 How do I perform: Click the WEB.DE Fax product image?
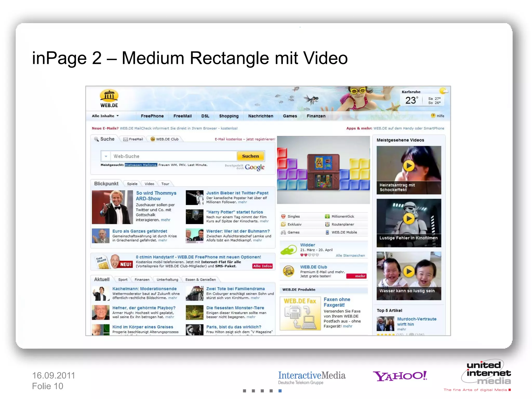coord(300,314)
